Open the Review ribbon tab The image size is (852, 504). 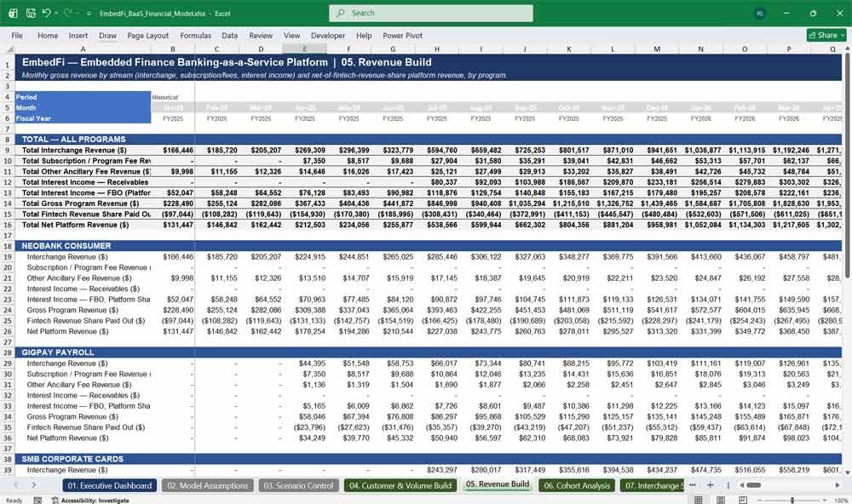[x=261, y=35]
